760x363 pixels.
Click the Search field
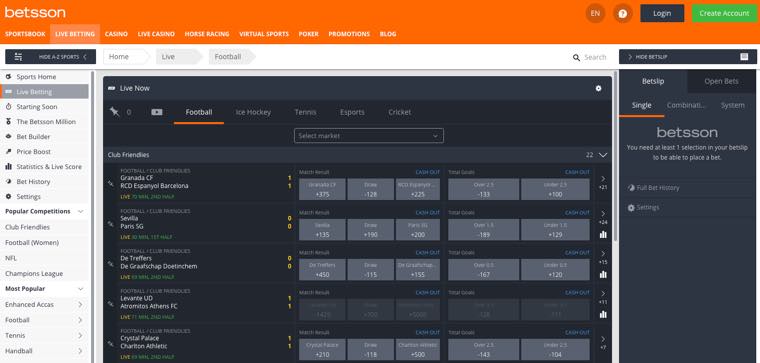click(x=589, y=57)
